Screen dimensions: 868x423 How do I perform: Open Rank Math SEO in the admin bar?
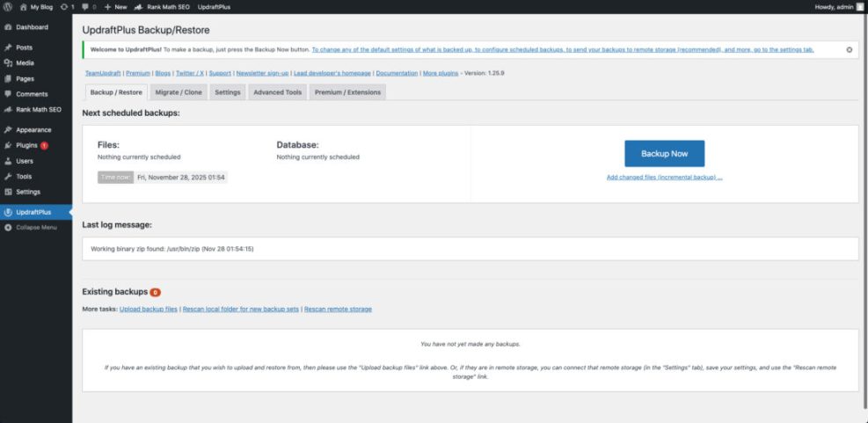click(x=162, y=7)
